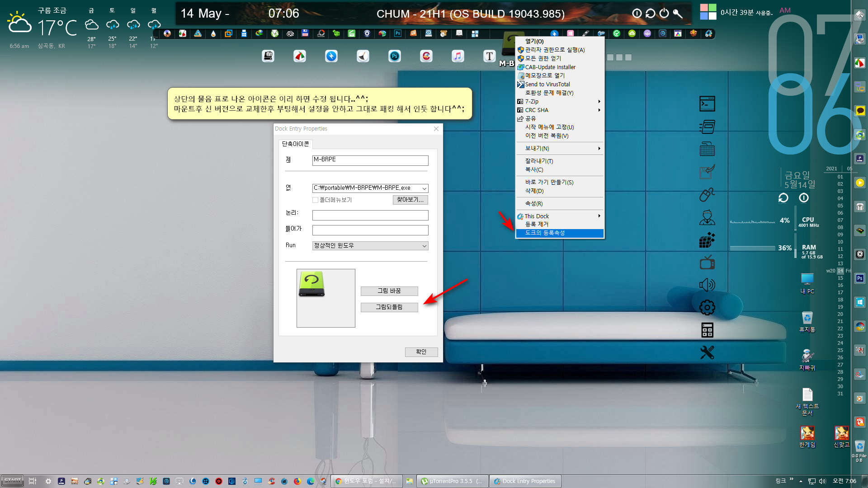Click the T text icon in the middle dock
The image size is (868, 488).
[490, 56]
